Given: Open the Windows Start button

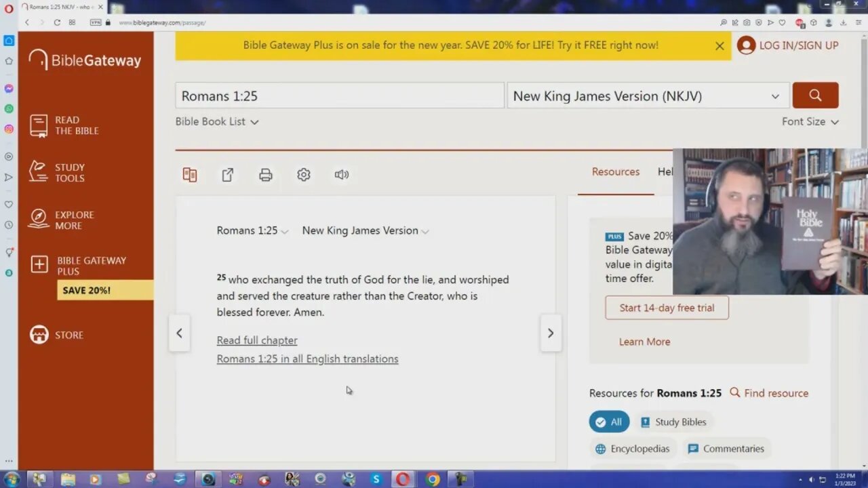Looking at the screenshot, I should pyautogui.click(x=12, y=479).
